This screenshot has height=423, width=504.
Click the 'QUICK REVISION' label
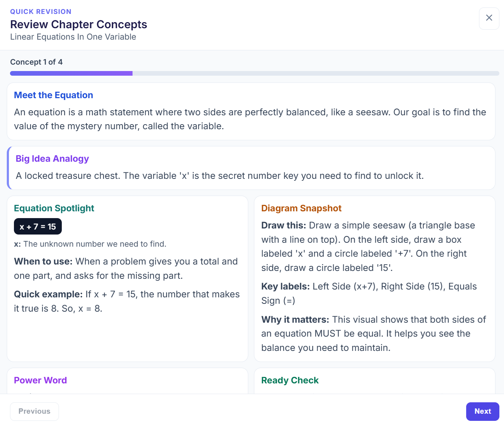[41, 11]
